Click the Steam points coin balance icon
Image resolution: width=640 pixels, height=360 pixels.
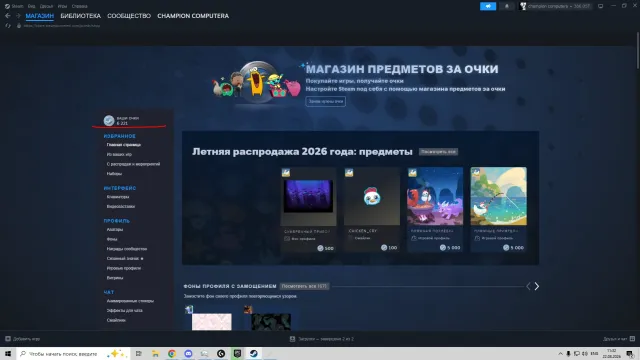[109, 120]
